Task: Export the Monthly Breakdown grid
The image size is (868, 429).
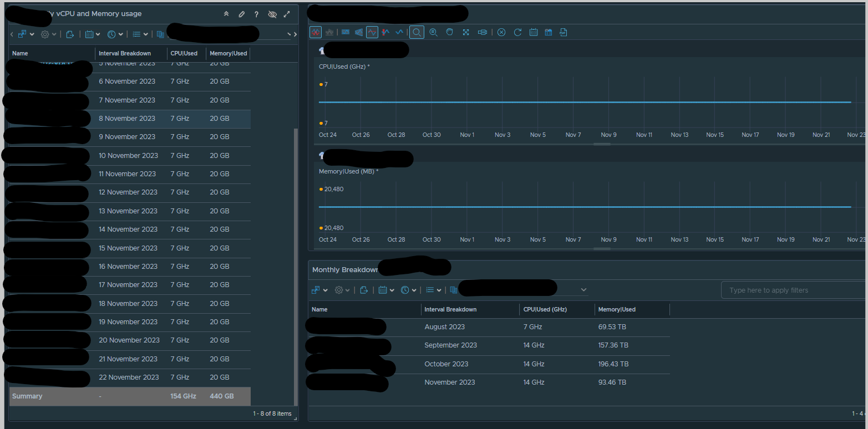Action: click(364, 289)
